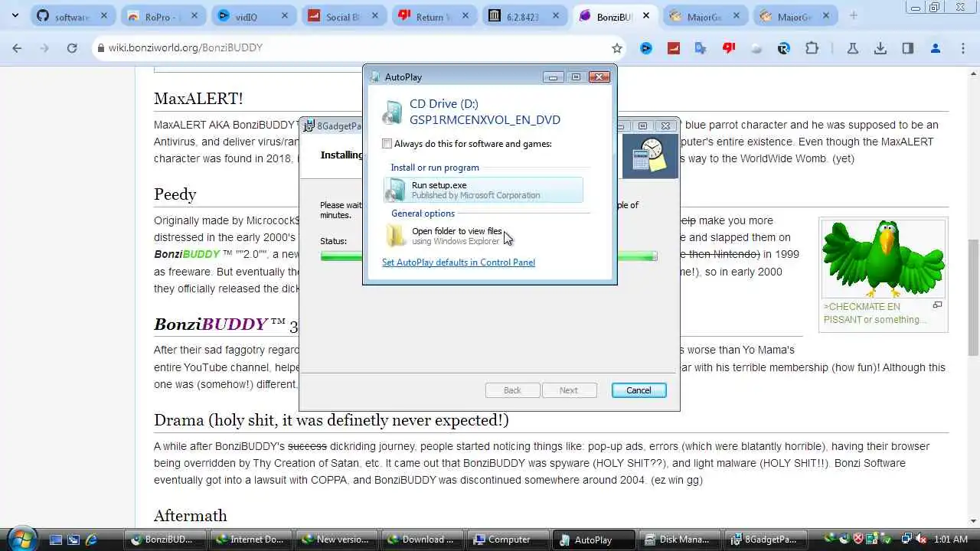Switch to Download taskbar button
The height and width of the screenshot is (551, 980).
[x=423, y=540]
